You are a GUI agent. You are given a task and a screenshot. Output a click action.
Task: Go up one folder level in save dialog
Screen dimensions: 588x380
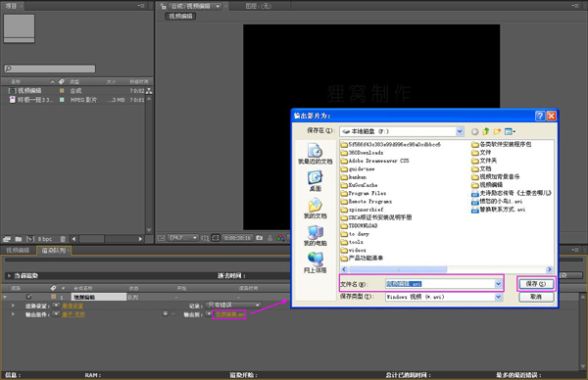point(486,131)
